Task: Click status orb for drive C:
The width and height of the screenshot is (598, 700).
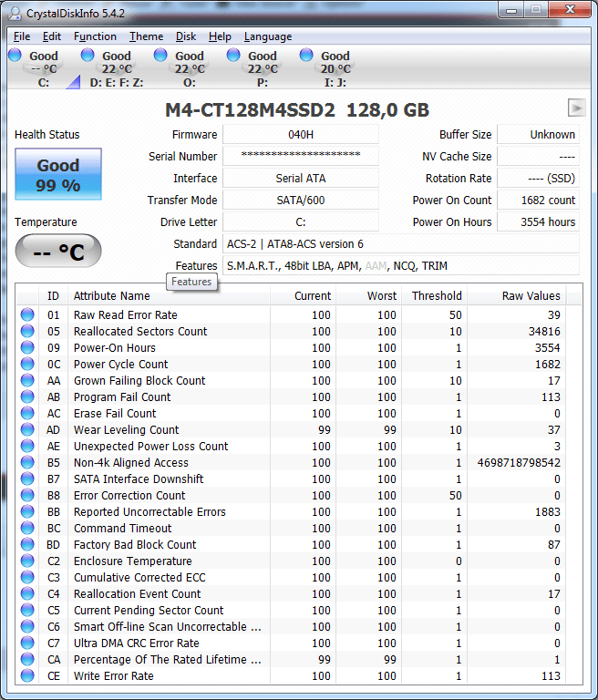Action: tap(15, 55)
